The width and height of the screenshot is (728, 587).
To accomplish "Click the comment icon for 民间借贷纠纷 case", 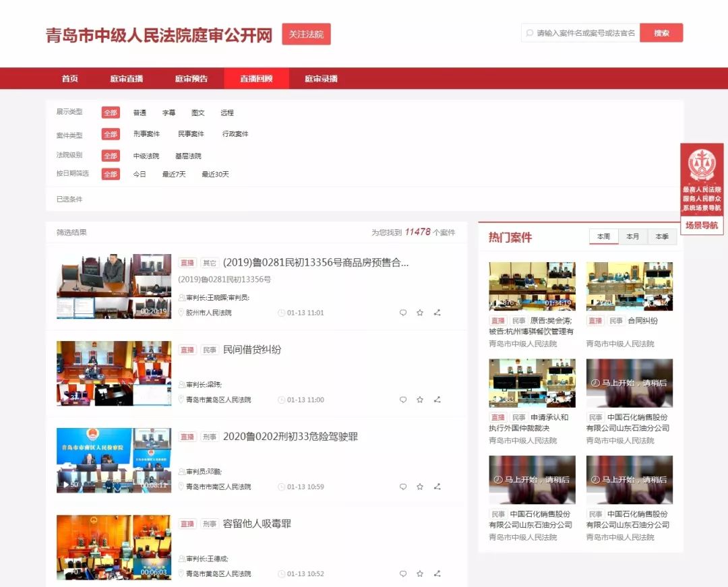I will 403,400.
